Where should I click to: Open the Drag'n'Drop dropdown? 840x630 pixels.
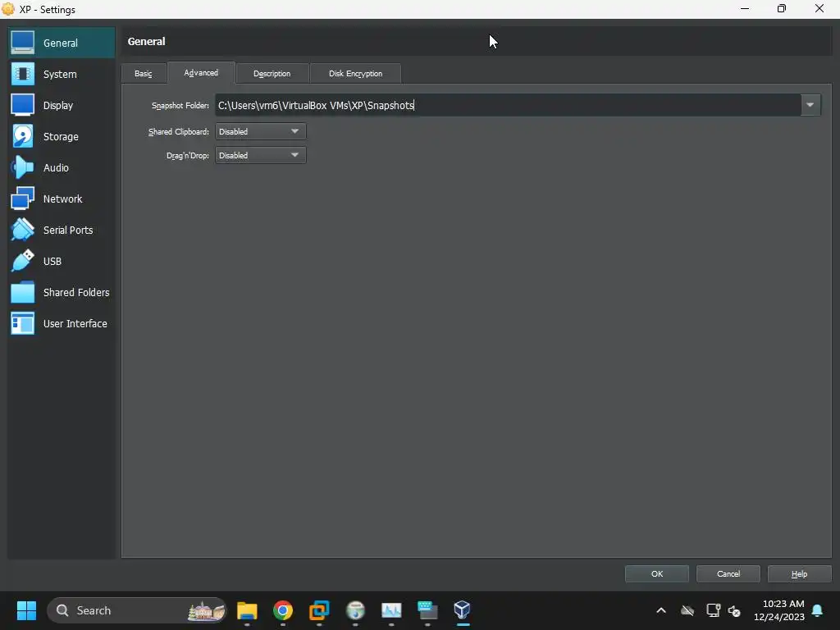(x=260, y=155)
